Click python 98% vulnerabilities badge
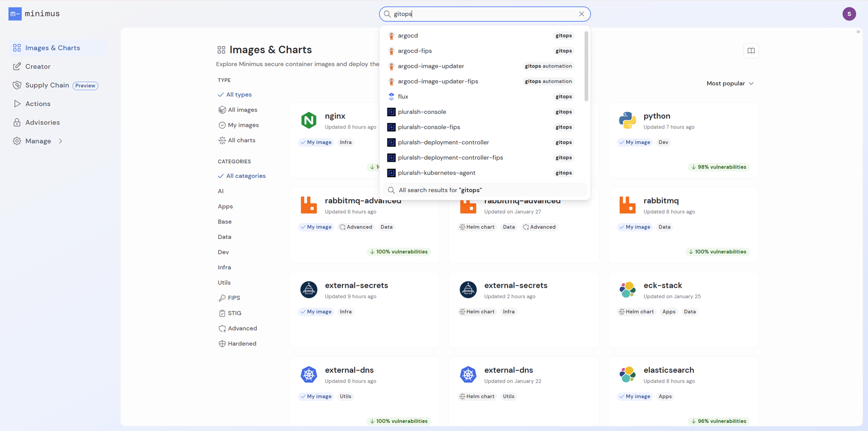868x431 pixels. 718,167
